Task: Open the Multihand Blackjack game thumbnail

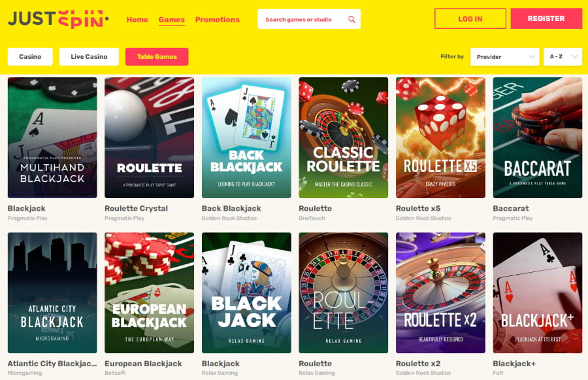Action: 52,137
